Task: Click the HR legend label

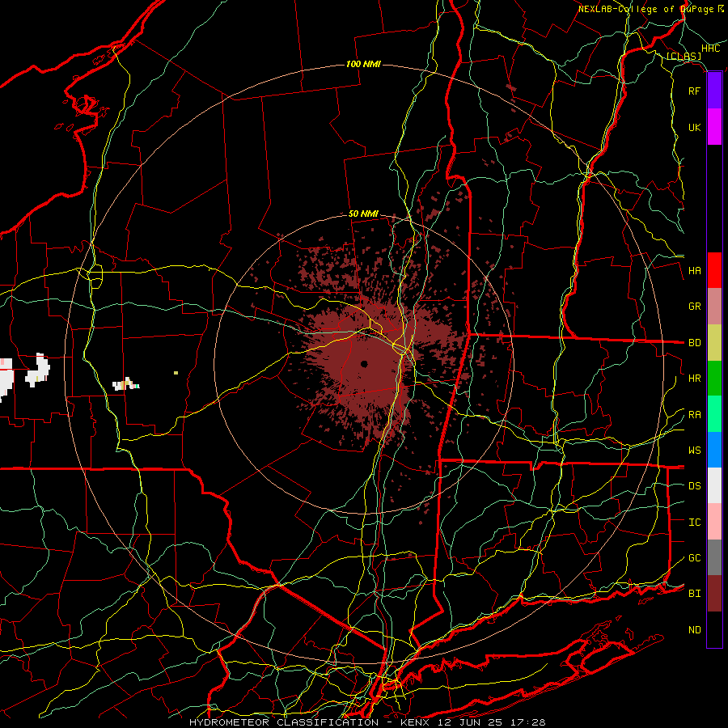Action: [x=694, y=379]
